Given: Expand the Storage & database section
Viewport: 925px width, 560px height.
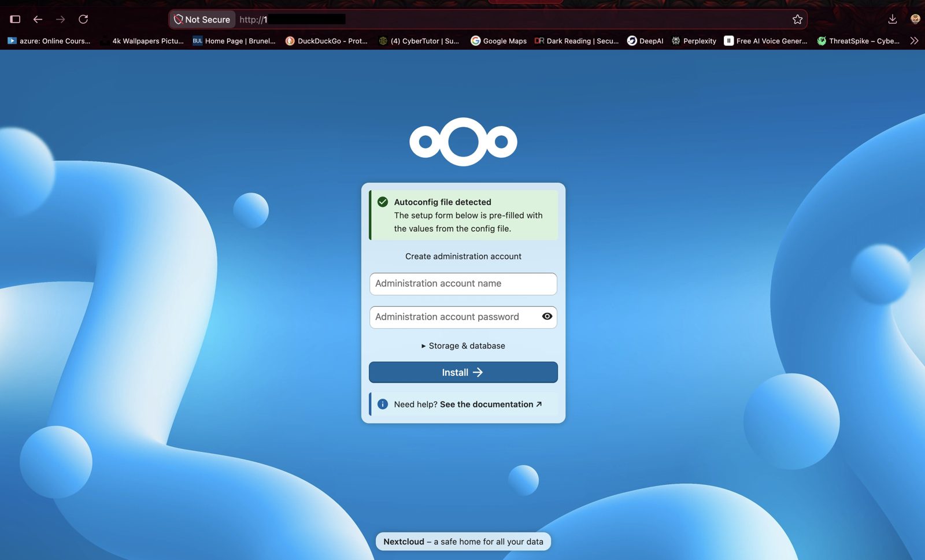Looking at the screenshot, I should pyautogui.click(x=463, y=346).
